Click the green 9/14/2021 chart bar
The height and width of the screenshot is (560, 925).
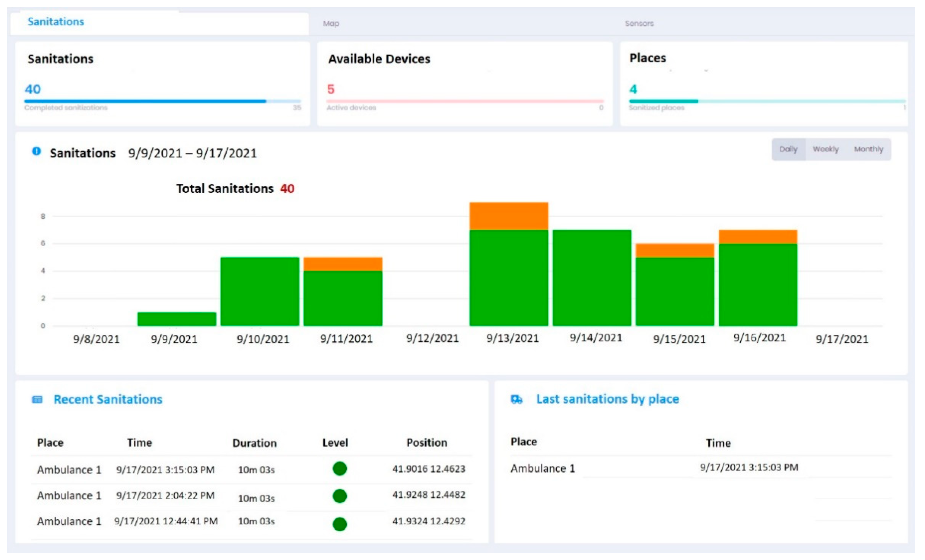592,278
